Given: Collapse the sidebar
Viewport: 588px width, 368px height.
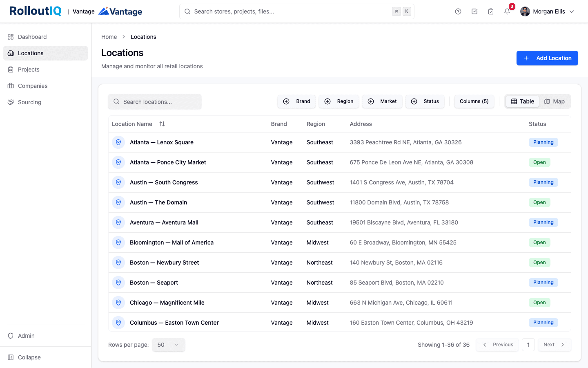Looking at the screenshot, I should [45, 357].
